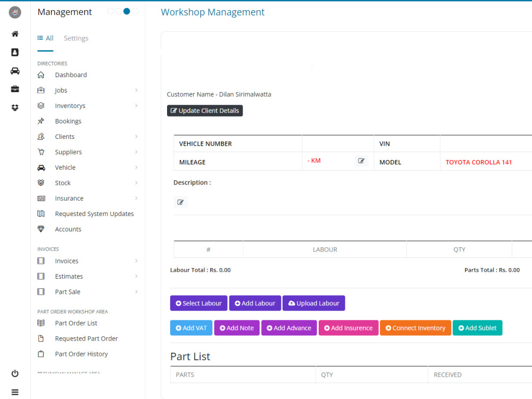
Task: Click the Vehicle car icon in menu
Action: pyautogui.click(x=41, y=167)
